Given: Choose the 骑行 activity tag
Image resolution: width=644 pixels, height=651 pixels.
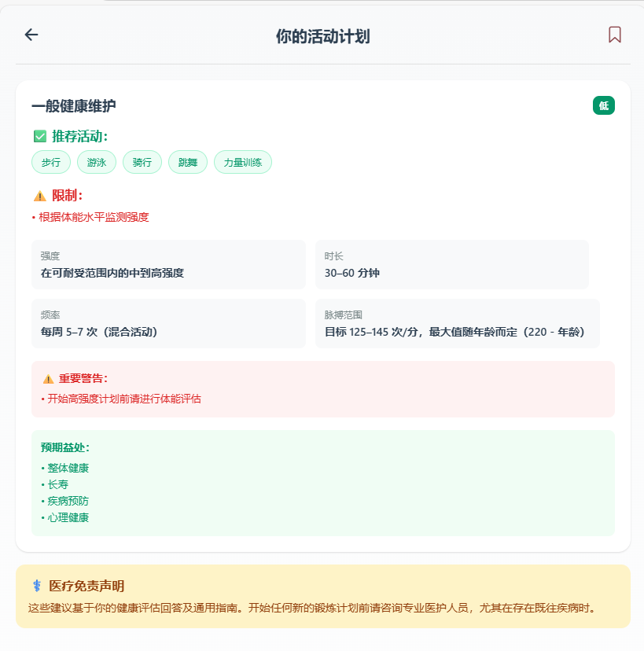Looking at the screenshot, I should [142, 163].
